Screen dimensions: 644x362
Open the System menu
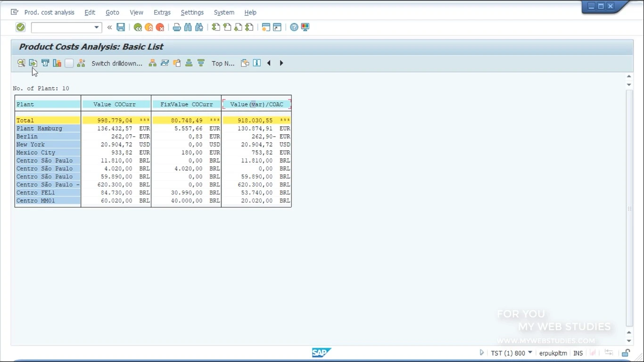point(224,12)
